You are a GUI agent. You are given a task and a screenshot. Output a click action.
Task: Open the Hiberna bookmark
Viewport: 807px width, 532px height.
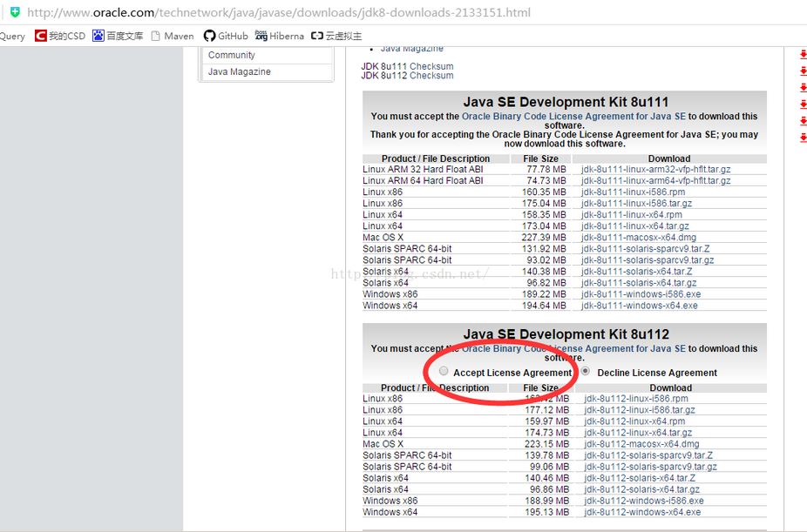(x=280, y=36)
